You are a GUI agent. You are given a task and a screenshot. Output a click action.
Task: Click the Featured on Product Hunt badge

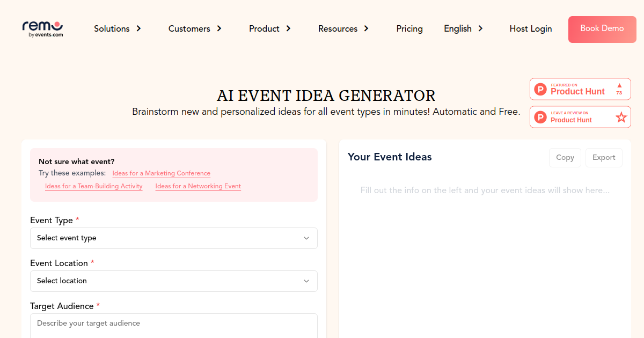click(580, 89)
